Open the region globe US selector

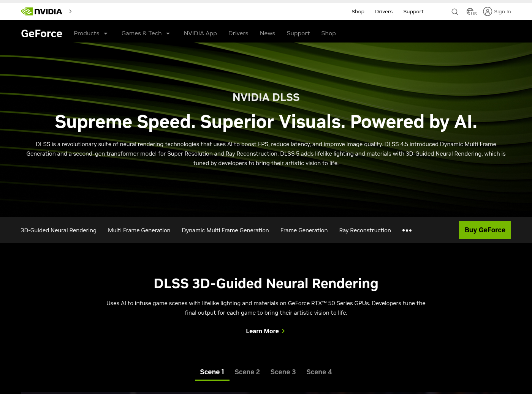tap(471, 12)
